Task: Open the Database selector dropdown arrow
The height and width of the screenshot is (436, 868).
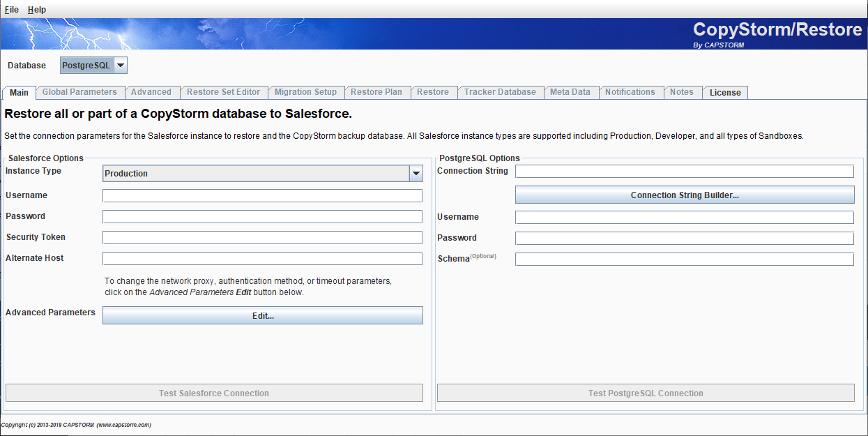Action: click(x=121, y=65)
